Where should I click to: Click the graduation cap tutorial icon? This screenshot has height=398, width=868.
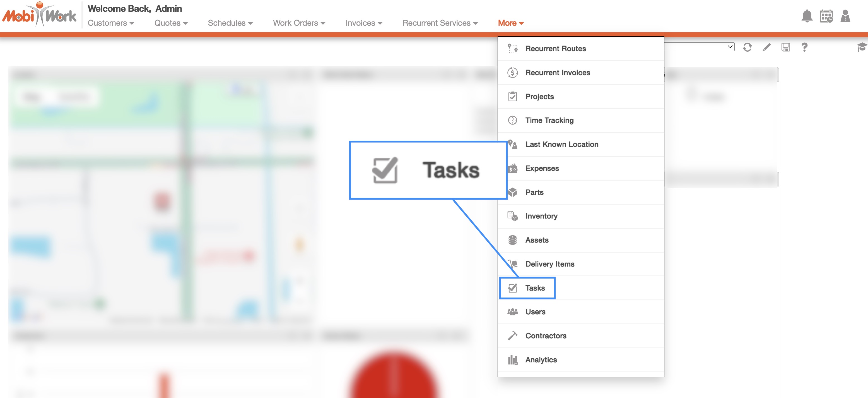[x=862, y=47]
